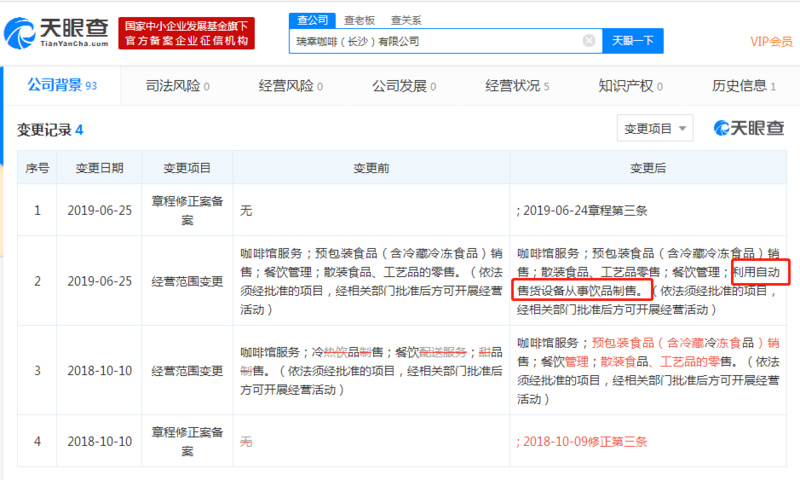Viewport: 800px width, 480px height.
Task: Click the 天眼一下 search button
Action: pyautogui.click(x=633, y=41)
